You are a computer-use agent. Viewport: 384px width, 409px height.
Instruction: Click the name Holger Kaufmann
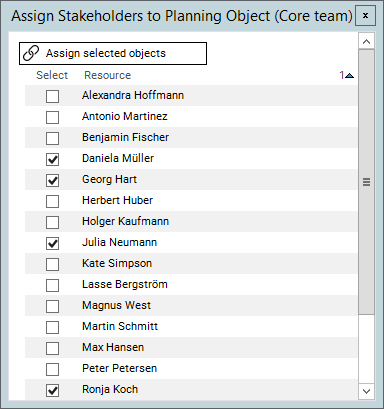tap(125, 221)
